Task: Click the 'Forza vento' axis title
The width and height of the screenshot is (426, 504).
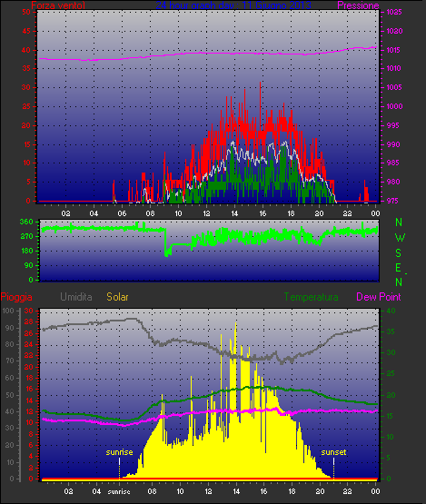Action: (x=58, y=5)
